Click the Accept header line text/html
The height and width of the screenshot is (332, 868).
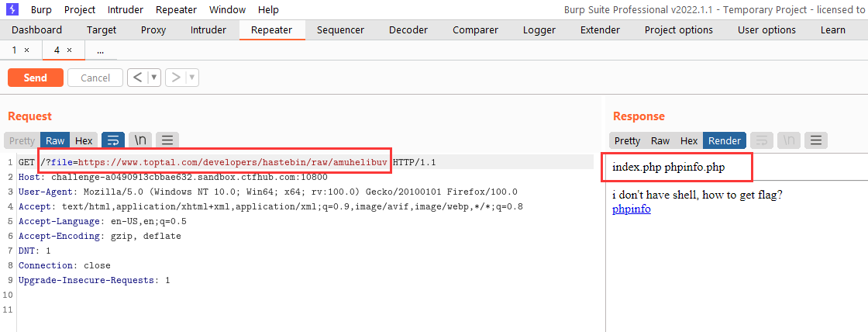[x=270, y=207]
